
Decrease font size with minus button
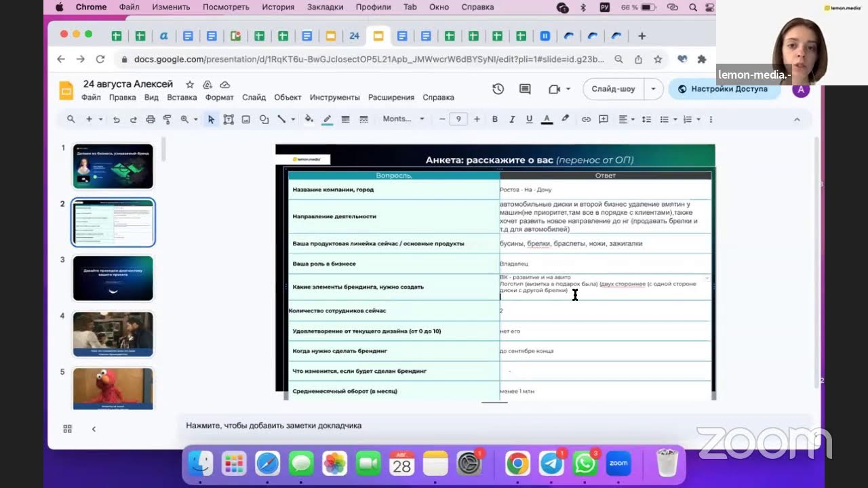pos(442,119)
